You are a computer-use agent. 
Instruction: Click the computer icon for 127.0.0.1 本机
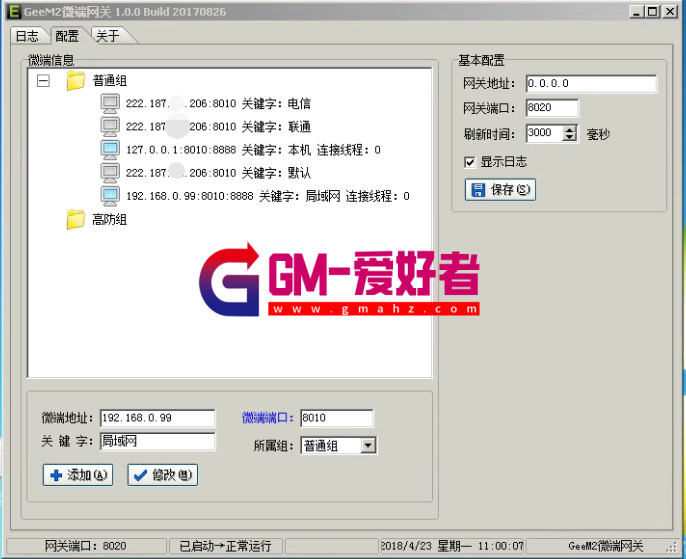tap(110, 150)
